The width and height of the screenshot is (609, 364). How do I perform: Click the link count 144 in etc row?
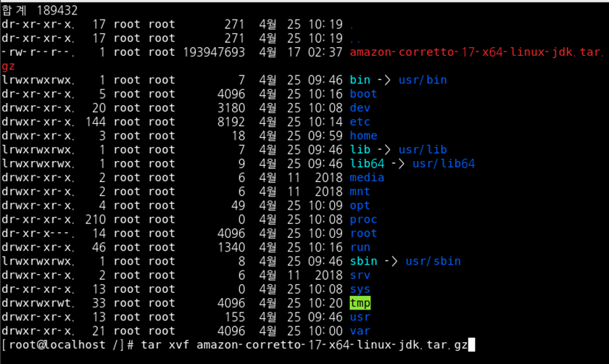pyautogui.click(x=96, y=122)
